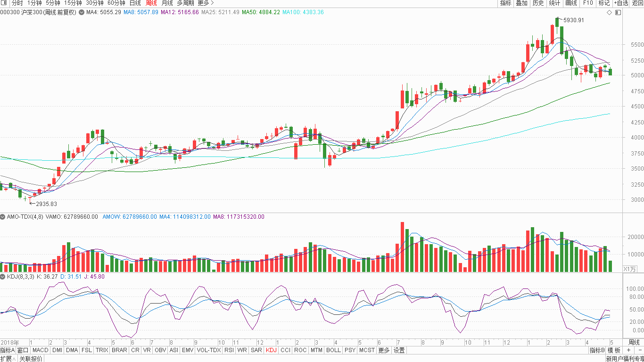Collapse the 扩展 panel arrow at the bottom
Viewport: 644px width, 362px height.
[14, 359]
